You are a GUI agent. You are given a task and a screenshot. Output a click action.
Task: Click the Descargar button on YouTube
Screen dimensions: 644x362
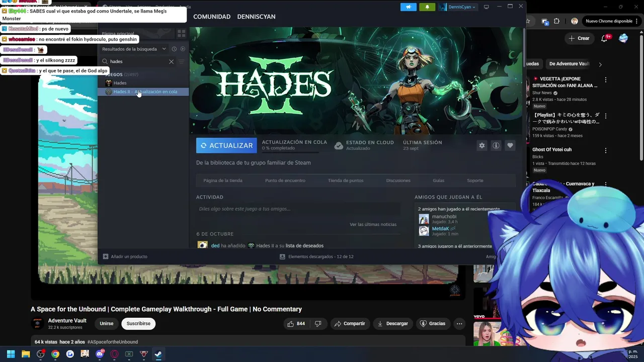(x=393, y=324)
